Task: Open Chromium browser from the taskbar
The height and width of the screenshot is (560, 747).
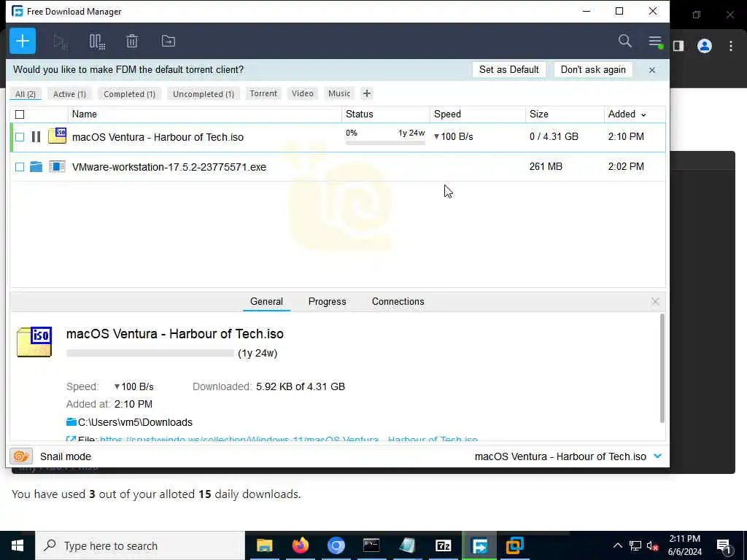Action: pyautogui.click(x=336, y=545)
